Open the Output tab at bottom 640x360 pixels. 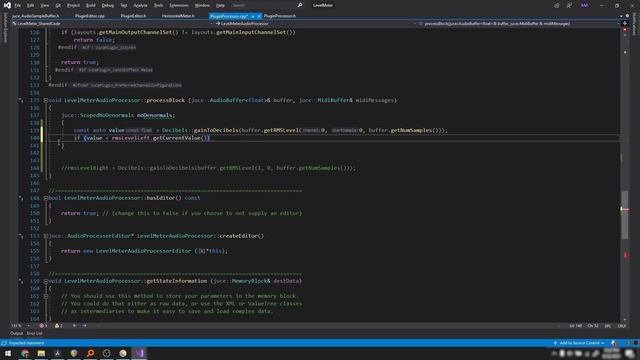point(17,333)
